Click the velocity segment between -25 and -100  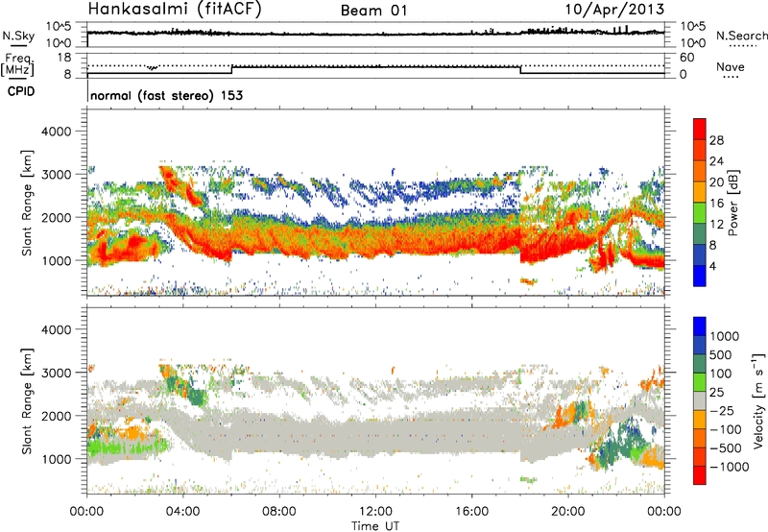click(700, 420)
